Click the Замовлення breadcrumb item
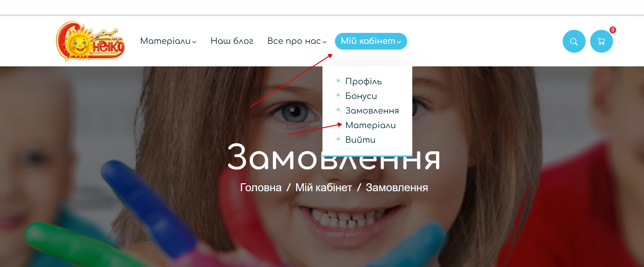The width and height of the screenshot is (644, 267). point(397,188)
